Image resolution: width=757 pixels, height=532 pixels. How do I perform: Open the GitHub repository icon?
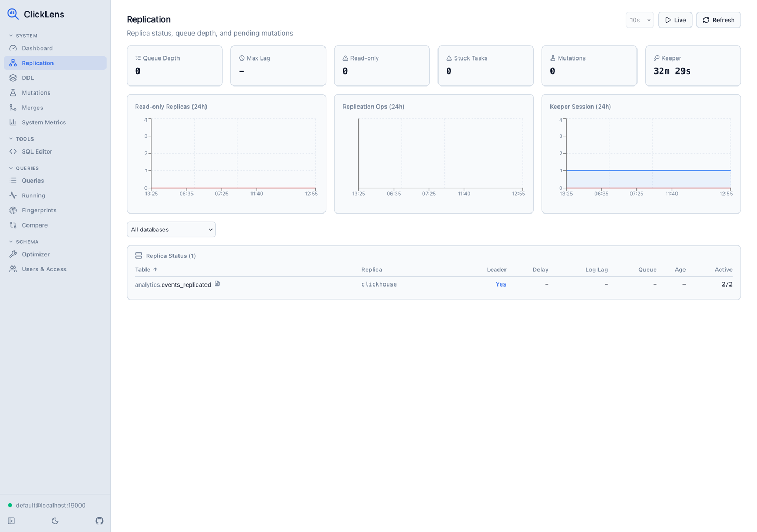coord(99,521)
